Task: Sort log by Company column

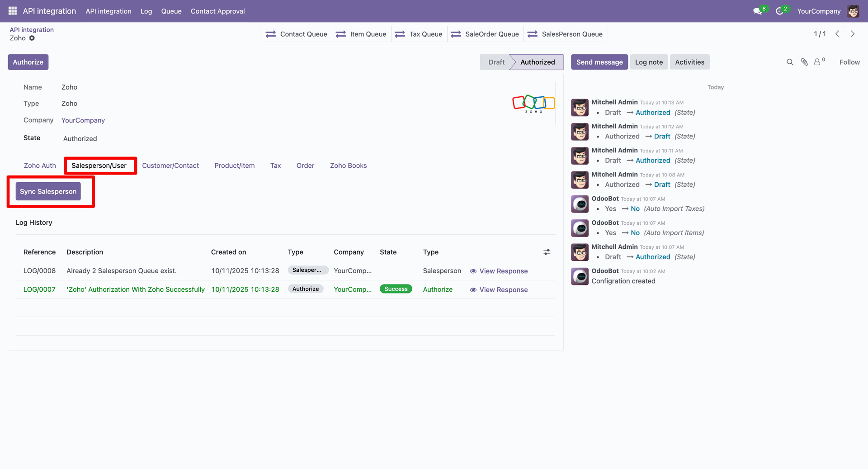Action: (349, 252)
